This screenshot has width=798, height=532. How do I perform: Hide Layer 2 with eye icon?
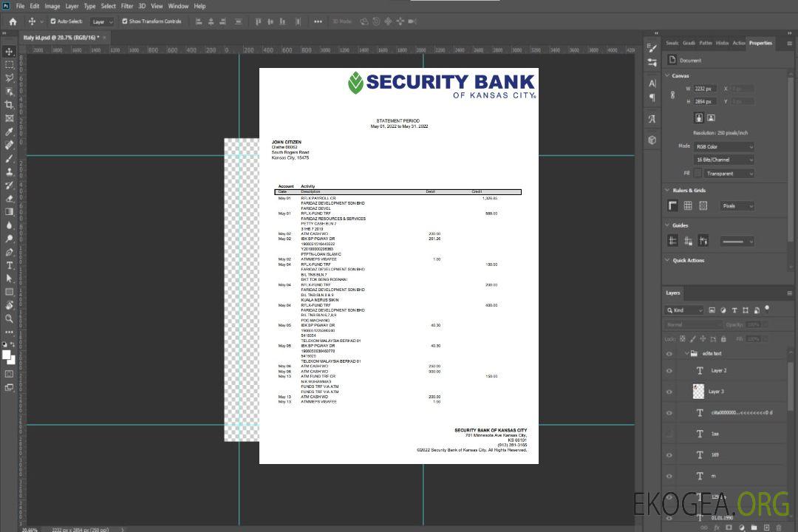click(669, 371)
